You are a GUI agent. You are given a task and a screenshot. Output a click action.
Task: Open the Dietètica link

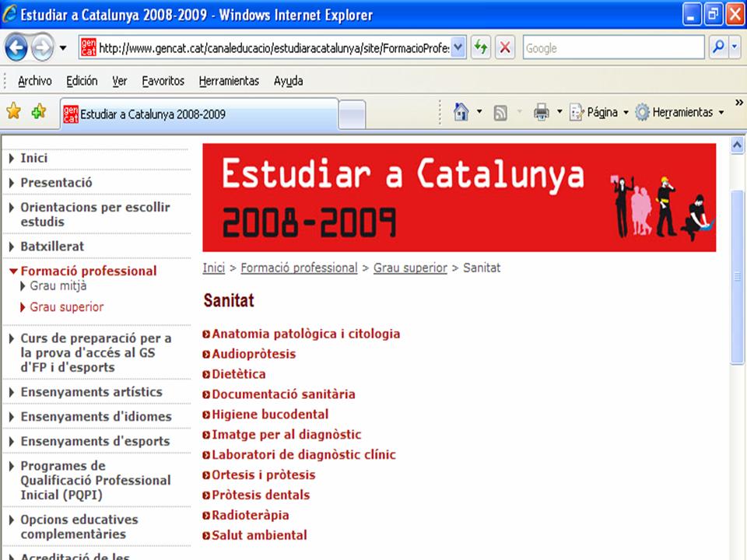(238, 374)
